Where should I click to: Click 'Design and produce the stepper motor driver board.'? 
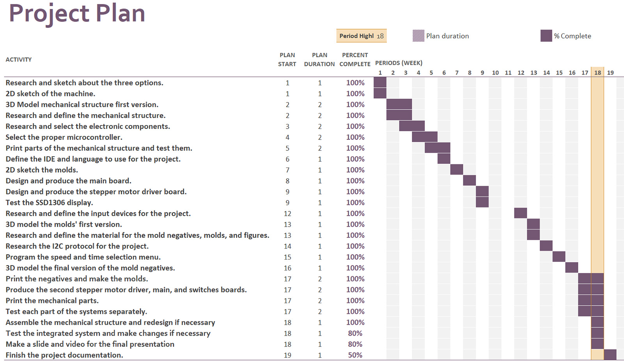96,192
